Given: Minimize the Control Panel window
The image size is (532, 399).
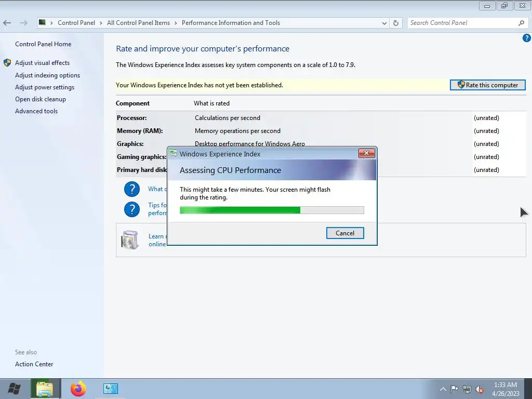Looking at the screenshot, I should point(487,5).
